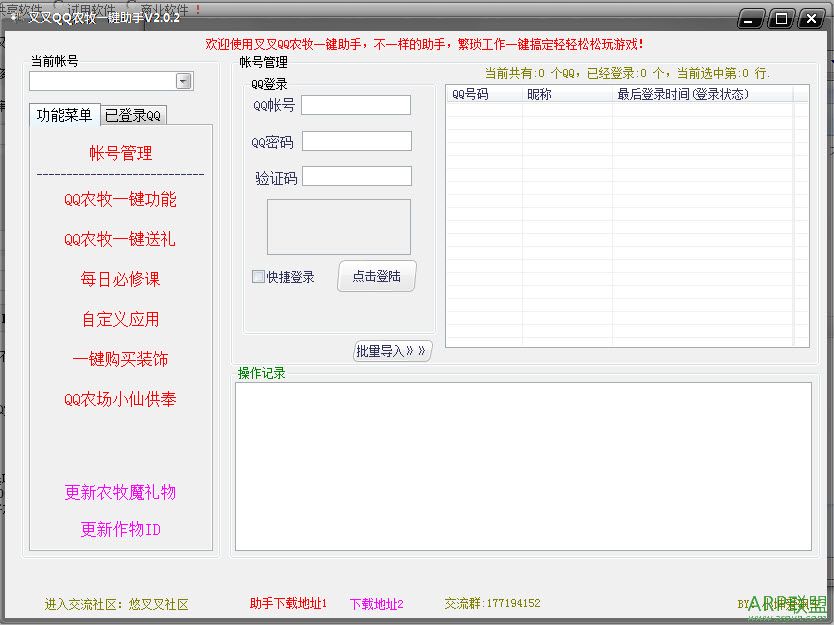
Task: Select QQ农牧一键送礼 menu entry
Action: 120,239
